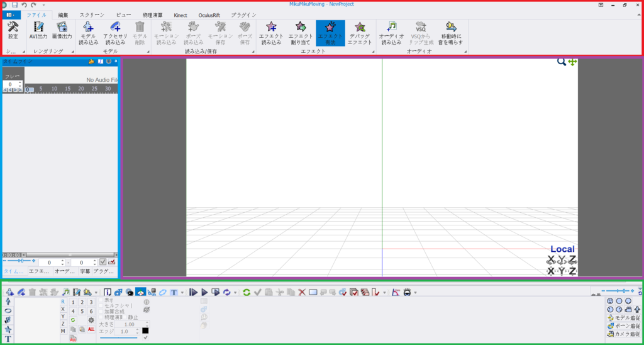This screenshot has height=345, width=644.
Task: Toggle the 加算合成 (additive blend) checkbox
Action: point(101,312)
